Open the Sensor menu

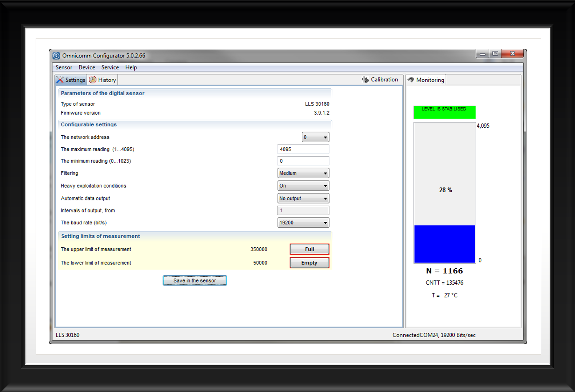click(64, 67)
